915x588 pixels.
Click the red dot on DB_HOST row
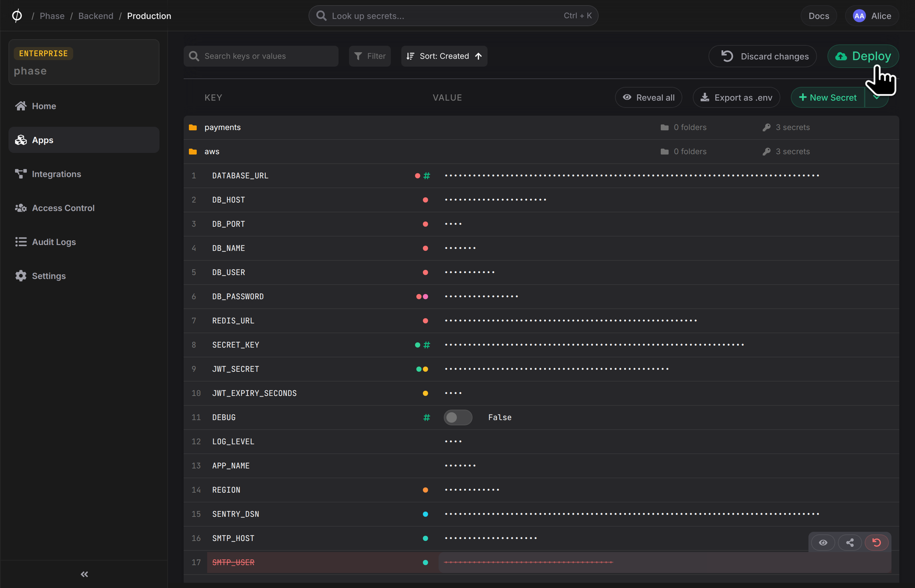425,200
